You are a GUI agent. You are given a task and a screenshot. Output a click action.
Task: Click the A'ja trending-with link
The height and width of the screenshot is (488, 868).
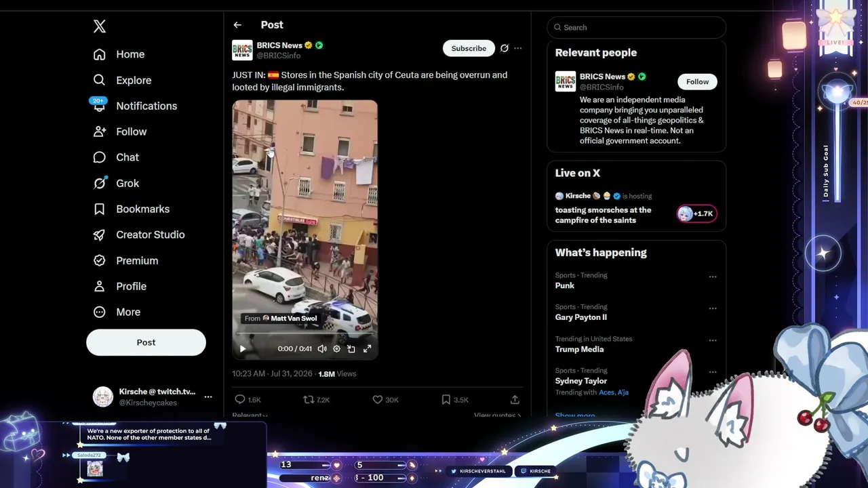coord(623,392)
